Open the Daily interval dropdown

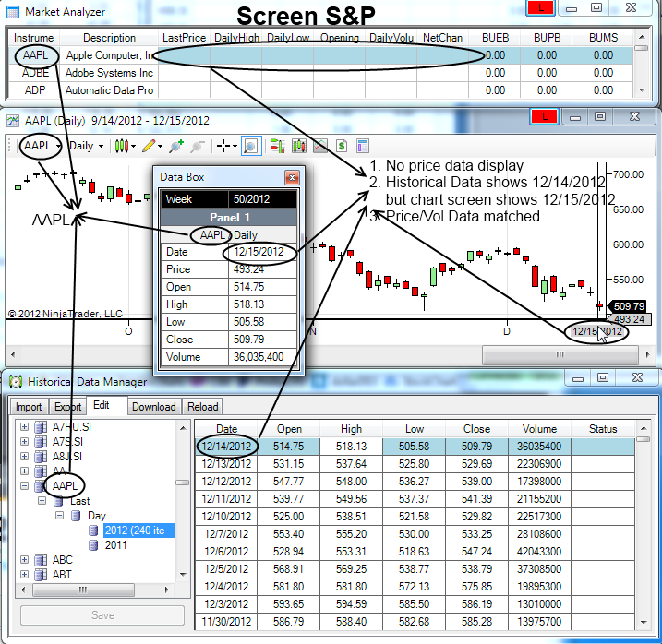[101, 147]
